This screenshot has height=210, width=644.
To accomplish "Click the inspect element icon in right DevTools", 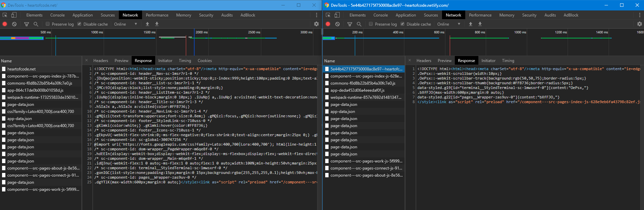I will tap(328, 15).
